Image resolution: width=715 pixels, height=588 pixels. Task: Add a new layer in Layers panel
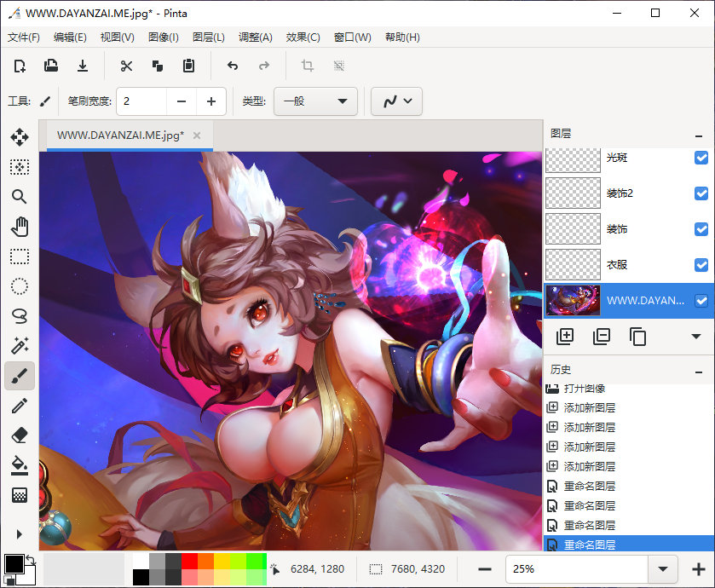click(564, 337)
